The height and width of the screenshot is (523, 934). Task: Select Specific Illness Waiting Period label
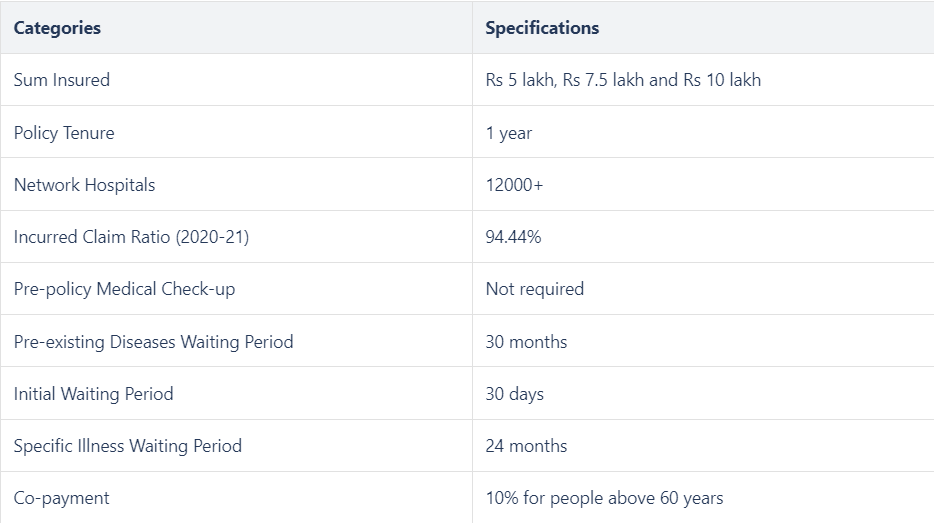coord(128,446)
